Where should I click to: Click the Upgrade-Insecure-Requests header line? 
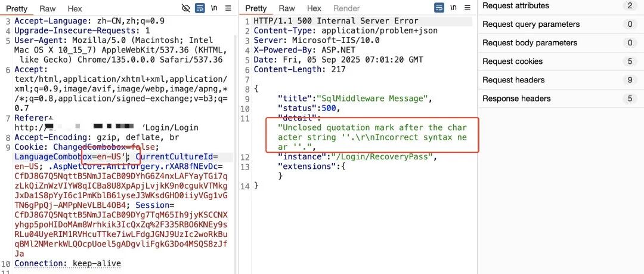[x=82, y=31]
